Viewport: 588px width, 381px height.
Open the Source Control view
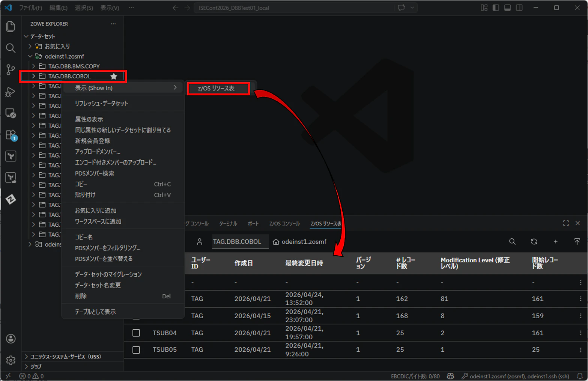11,69
